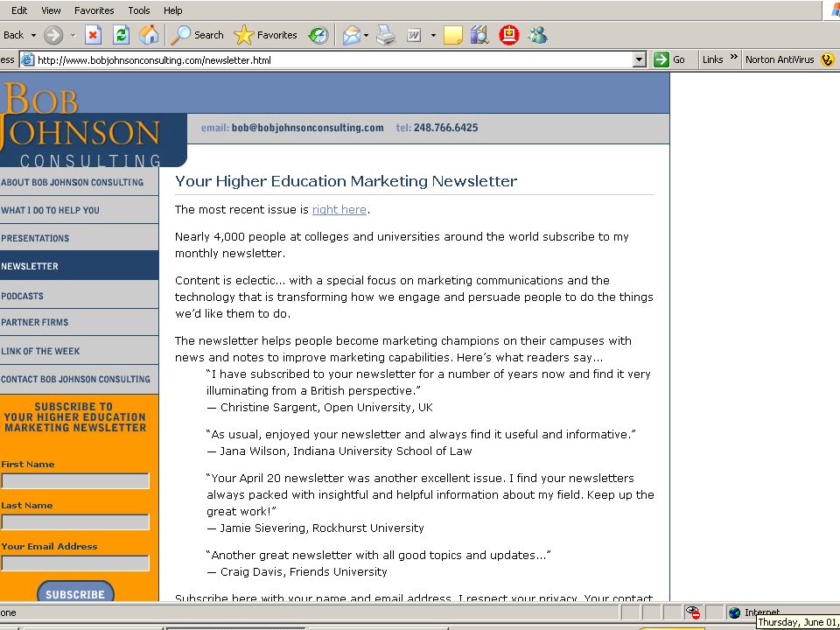Go to the Home page icon
The width and height of the screenshot is (840, 630).
(x=149, y=35)
